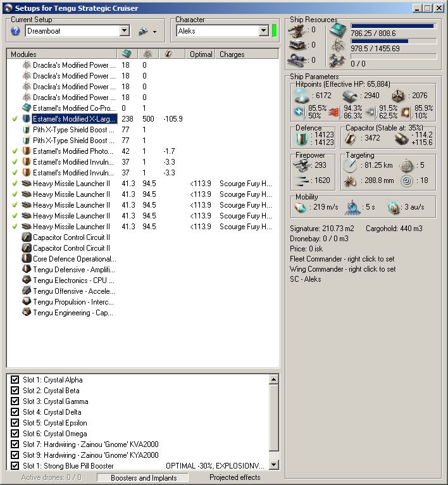Click Tengu Electronics - CPU subsystem icon
Image resolution: width=448 pixels, height=485 pixels.
tap(27, 280)
